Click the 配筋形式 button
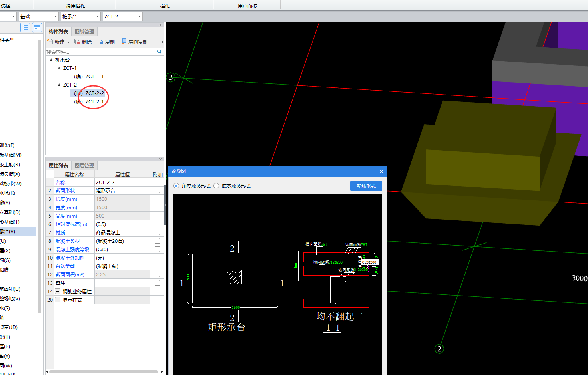588x375 pixels. coord(366,186)
